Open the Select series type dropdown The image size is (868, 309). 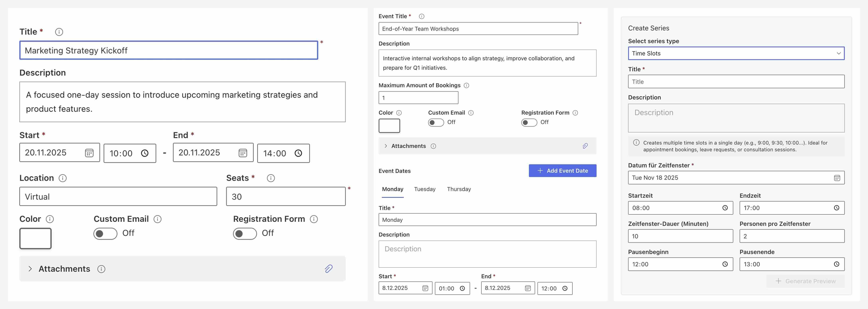(736, 53)
